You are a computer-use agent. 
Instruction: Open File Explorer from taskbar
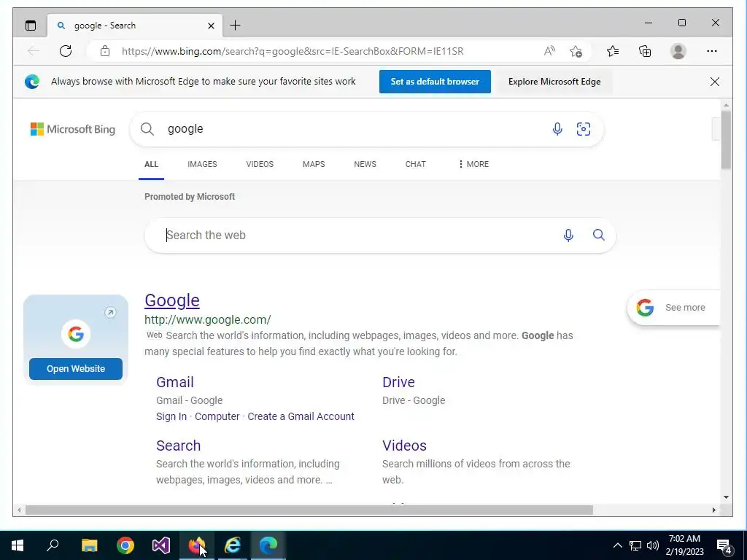click(x=89, y=545)
